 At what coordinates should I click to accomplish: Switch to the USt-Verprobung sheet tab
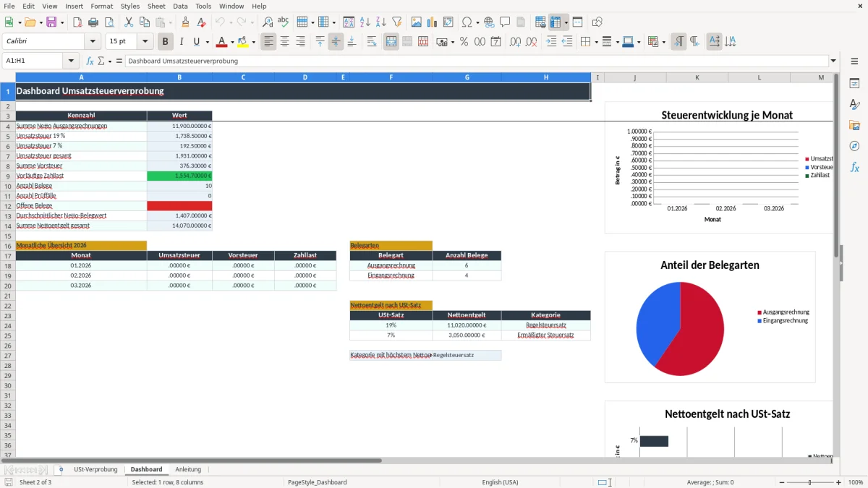click(95, 469)
